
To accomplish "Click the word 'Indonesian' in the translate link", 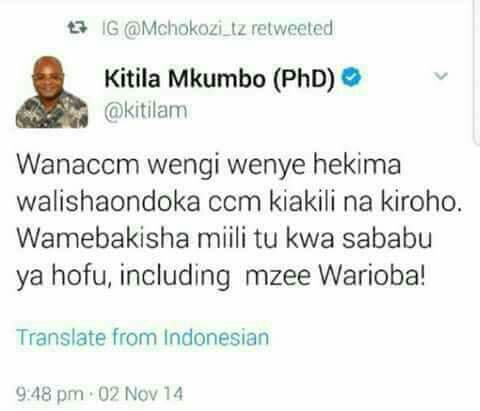I will click(x=217, y=337).
